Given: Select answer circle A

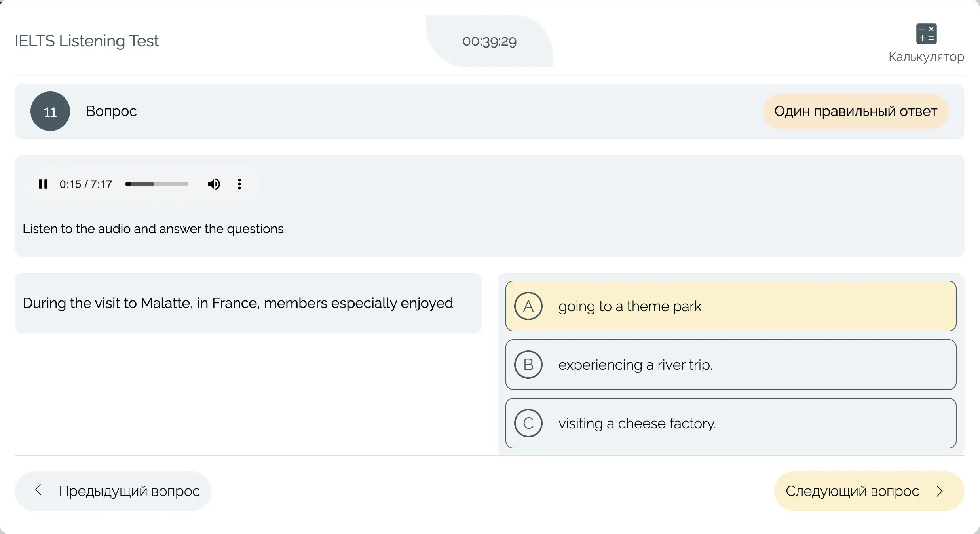Looking at the screenshot, I should click(528, 306).
